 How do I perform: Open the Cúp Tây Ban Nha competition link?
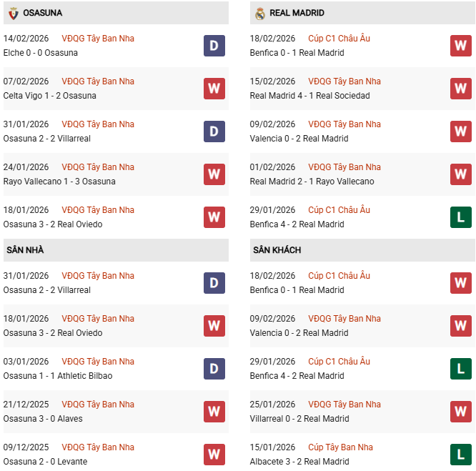point(340,447)
